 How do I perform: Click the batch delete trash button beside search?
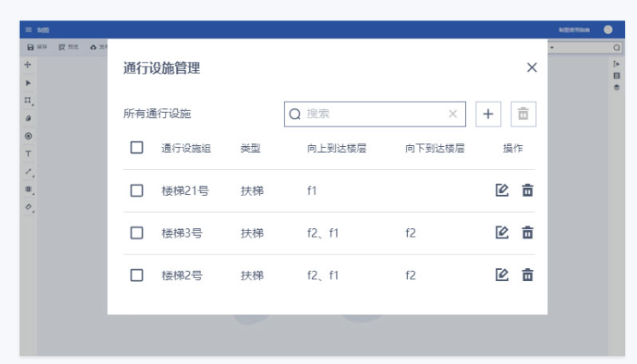click(523, 114)
